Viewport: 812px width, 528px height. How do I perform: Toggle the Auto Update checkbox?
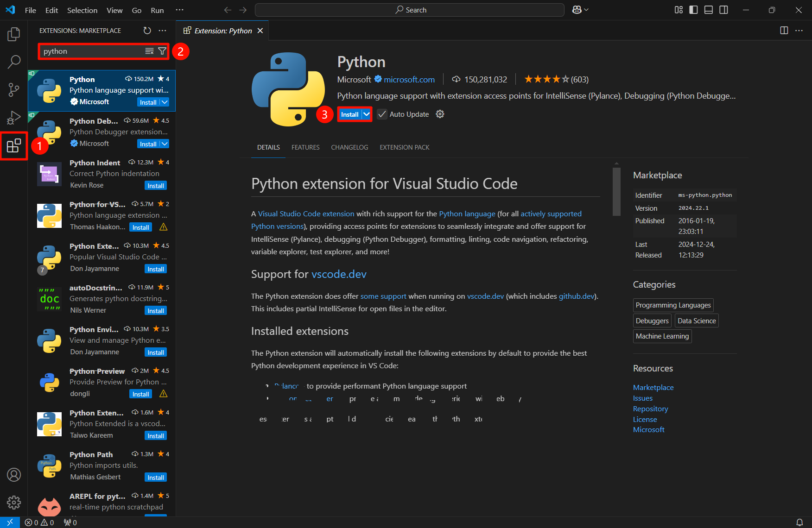382,114
